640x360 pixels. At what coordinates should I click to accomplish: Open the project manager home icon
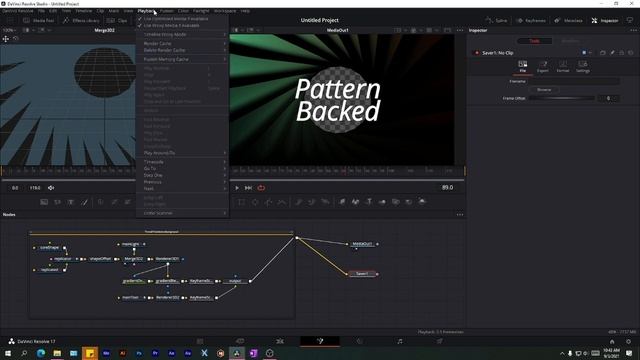coord(612,341)
